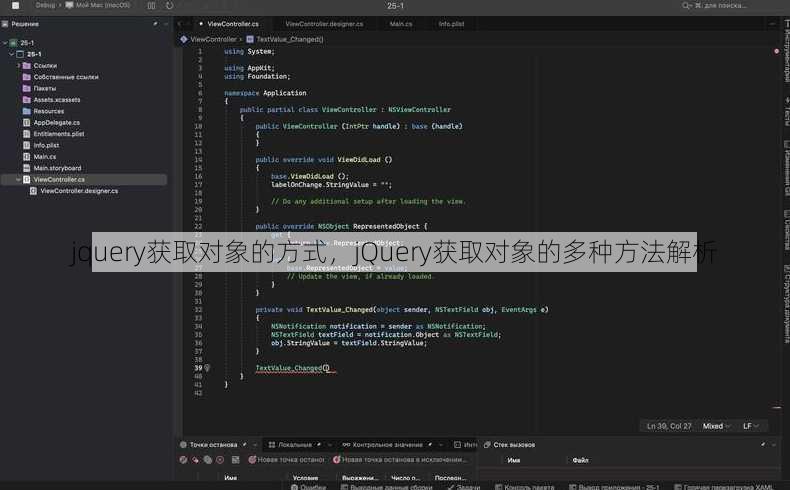Open AppDelegate.cs file
Screen dimensions: 790x490
click(x=51, y=122)
